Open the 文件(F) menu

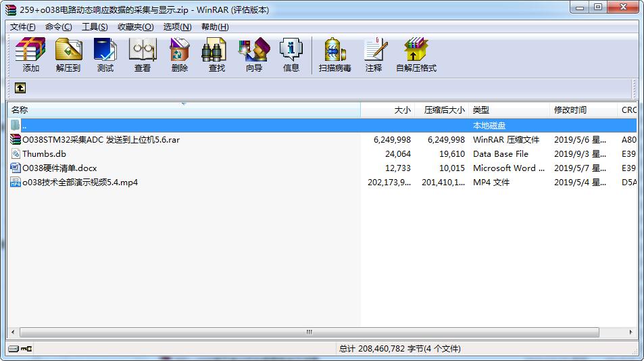click(x=22, y=26)
